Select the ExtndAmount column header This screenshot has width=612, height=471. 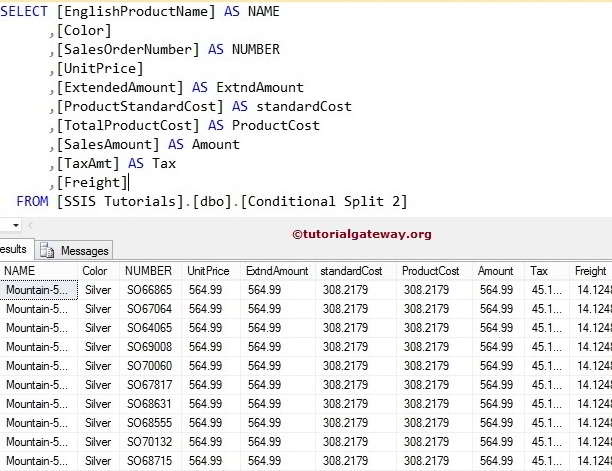pyautogui.click(x=277, y=271)
